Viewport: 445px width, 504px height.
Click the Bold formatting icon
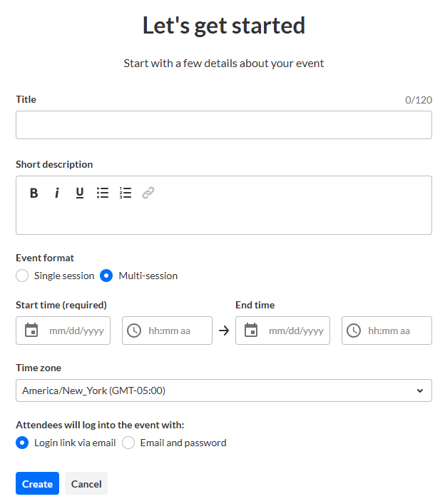34,193
